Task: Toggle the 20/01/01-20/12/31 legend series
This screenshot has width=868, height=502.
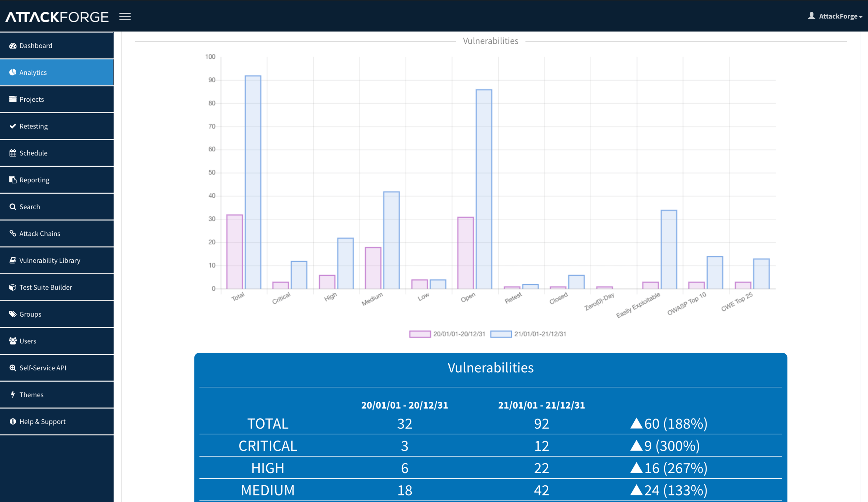Action: click(x=447, y=334)
